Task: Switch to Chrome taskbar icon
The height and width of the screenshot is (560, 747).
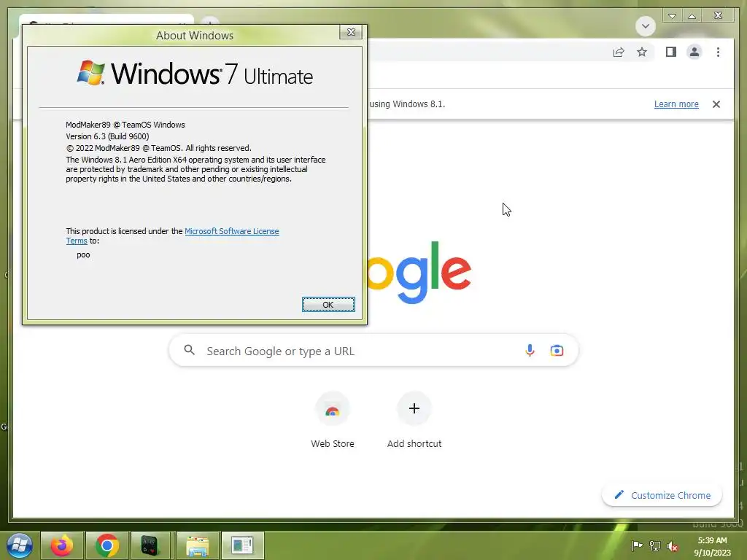Action: point(107,545)
